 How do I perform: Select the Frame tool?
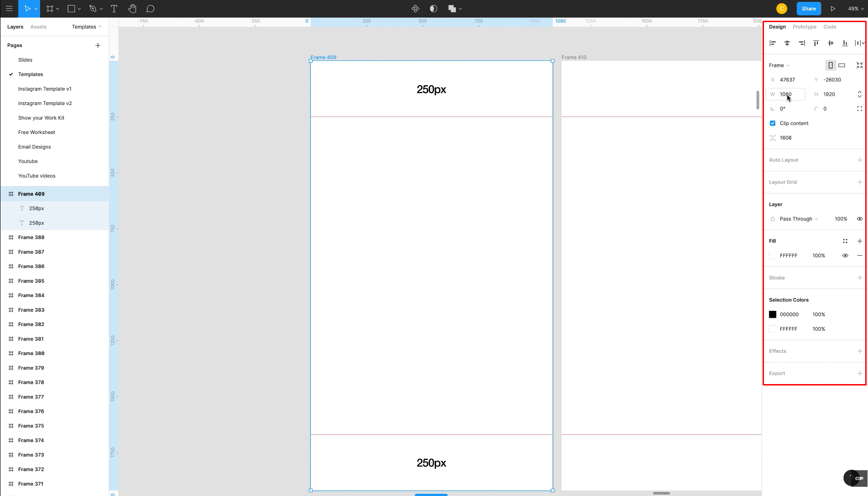[x=50, y=8]
